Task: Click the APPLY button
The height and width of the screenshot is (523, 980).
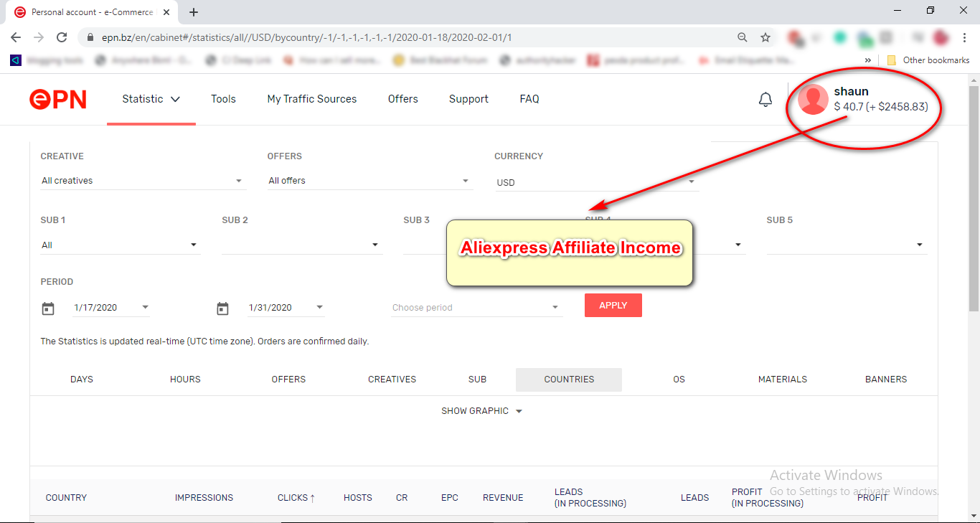Action: [613, 306]
